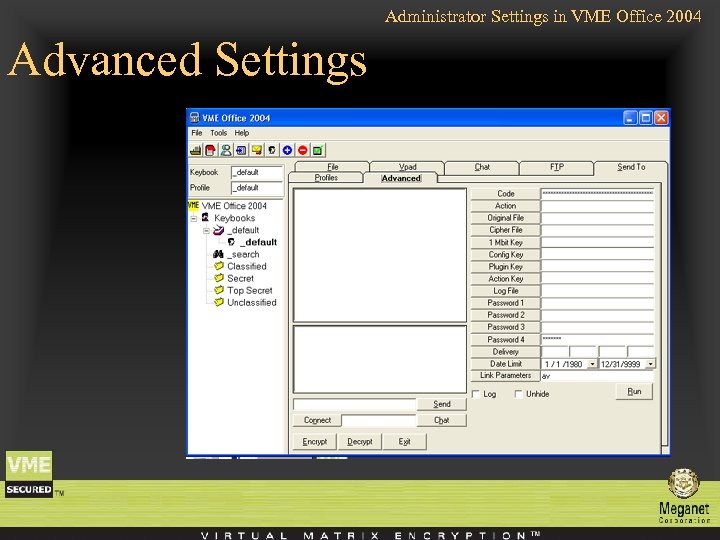This screenshot has width=720, height=540.
Task: Switch to the File tab
Action: tap(332, 167)
